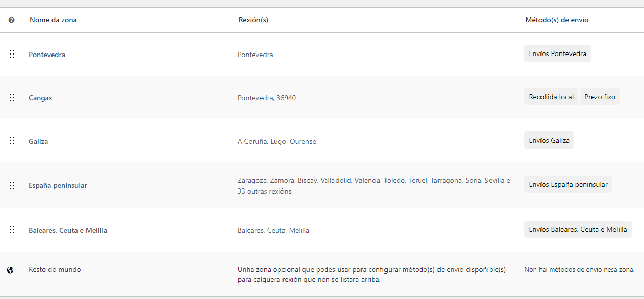The width and height of the screenshot is (644, 299).
Task: Click the Envíos Pontevedra shipping method
Action: pyautogui.click(x=557, y=53)
